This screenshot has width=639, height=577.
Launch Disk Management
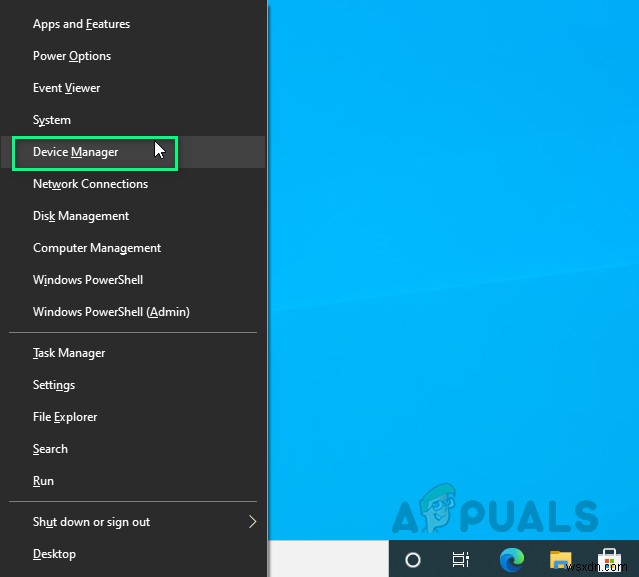[133, 216]
